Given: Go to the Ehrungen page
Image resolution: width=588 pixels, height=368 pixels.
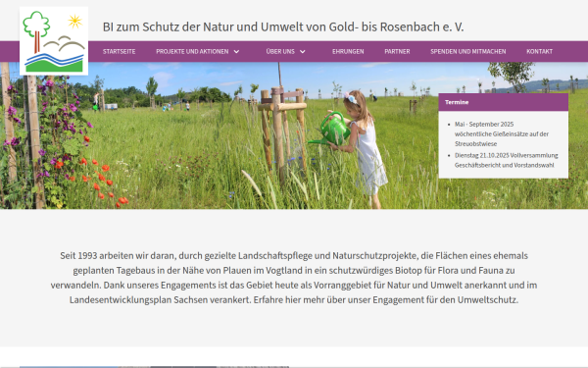Looking at the screenshot, I should 348,51.
